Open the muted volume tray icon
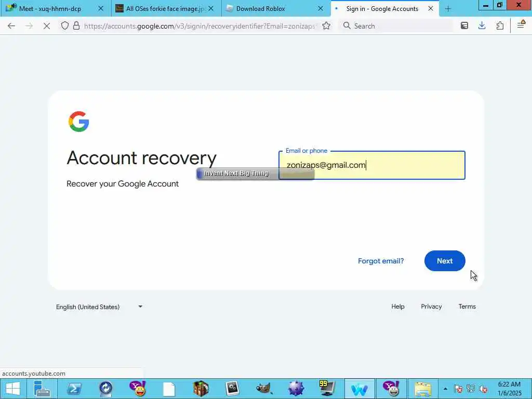The image size is (532, 399). [484, 389]
